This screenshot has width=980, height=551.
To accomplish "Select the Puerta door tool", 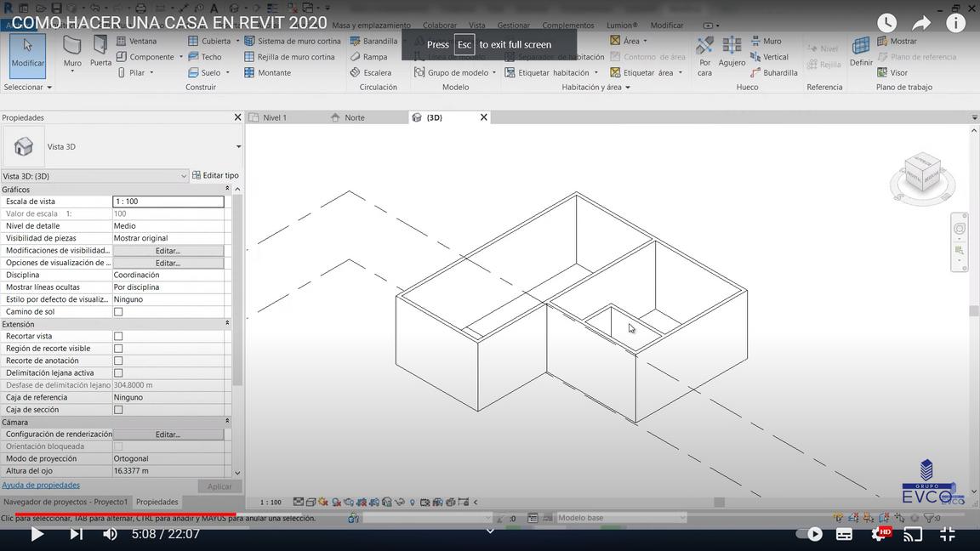I will point(100,51).
